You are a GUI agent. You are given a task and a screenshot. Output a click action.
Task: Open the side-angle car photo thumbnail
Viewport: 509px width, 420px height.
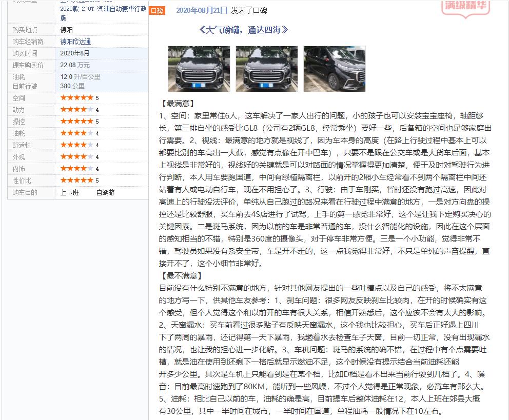(335, 69)
